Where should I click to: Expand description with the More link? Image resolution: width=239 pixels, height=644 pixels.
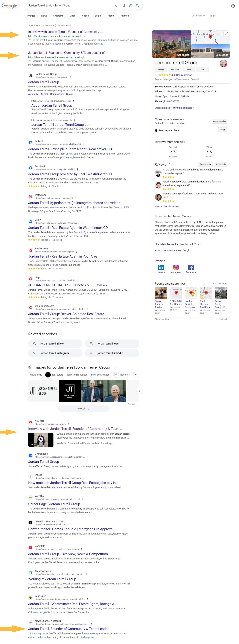pos(212,234)
